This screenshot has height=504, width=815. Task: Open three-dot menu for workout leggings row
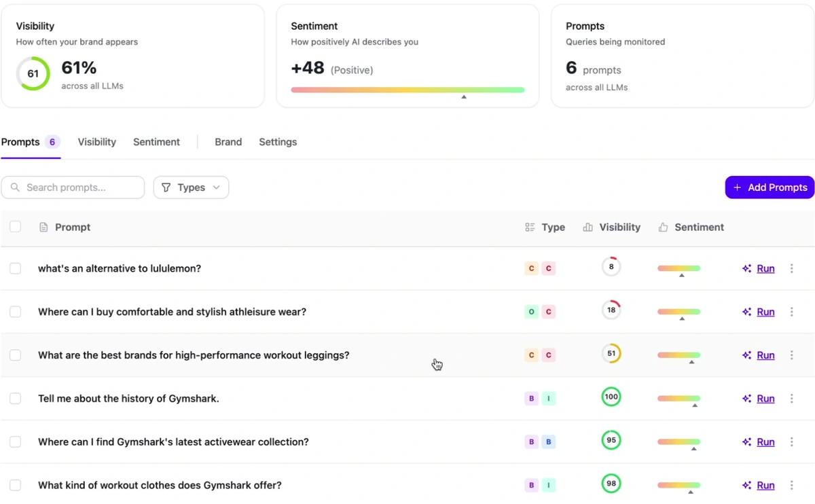click(x=791, y=355)
